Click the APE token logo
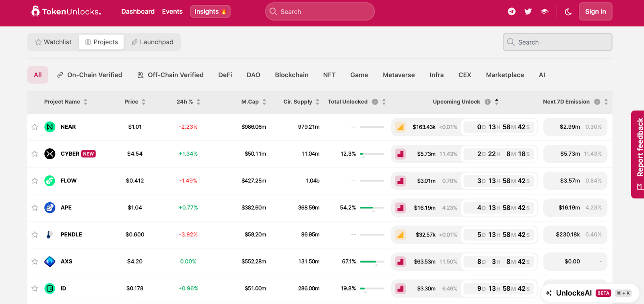This screenshot has height=304, width=644. point(50,208)
